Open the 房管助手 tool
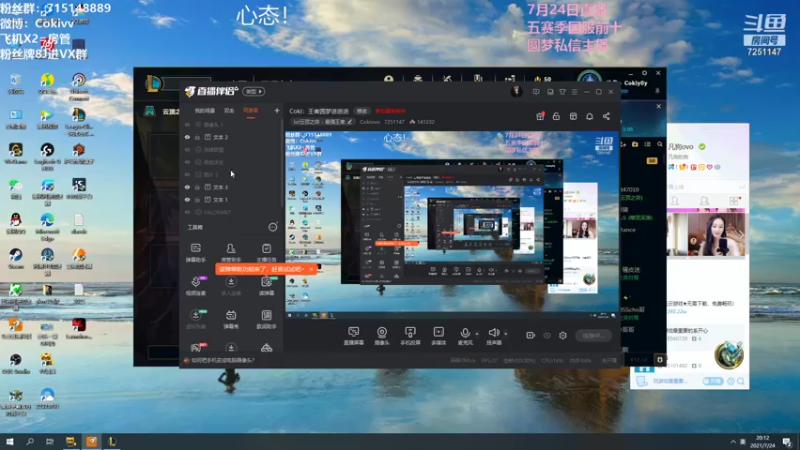 click(x=231, y=253)
